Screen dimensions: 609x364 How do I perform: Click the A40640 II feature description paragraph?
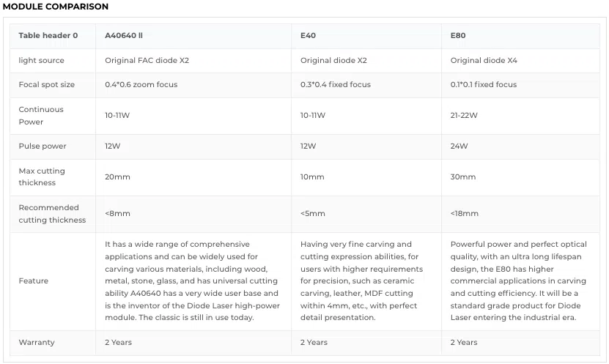192,281
